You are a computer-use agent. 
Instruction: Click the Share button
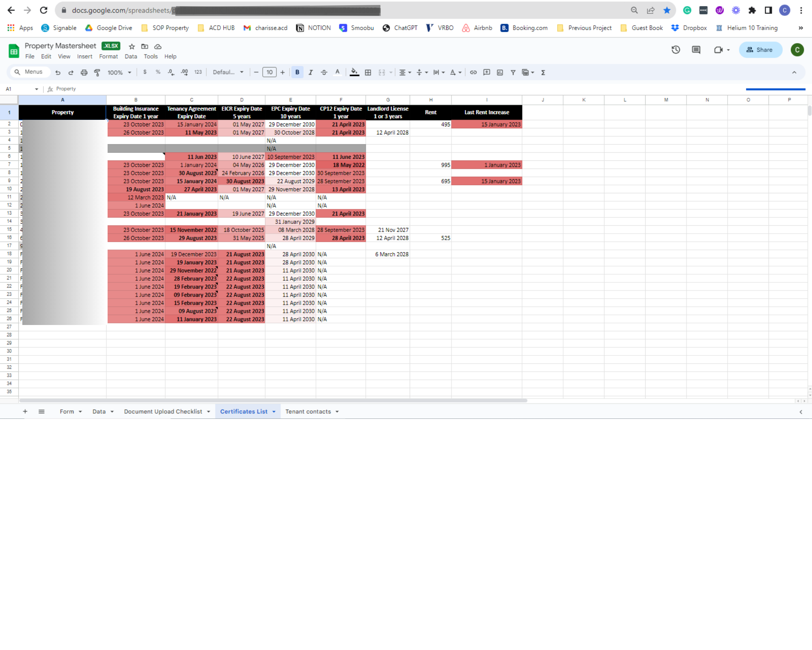click(760, 50)
